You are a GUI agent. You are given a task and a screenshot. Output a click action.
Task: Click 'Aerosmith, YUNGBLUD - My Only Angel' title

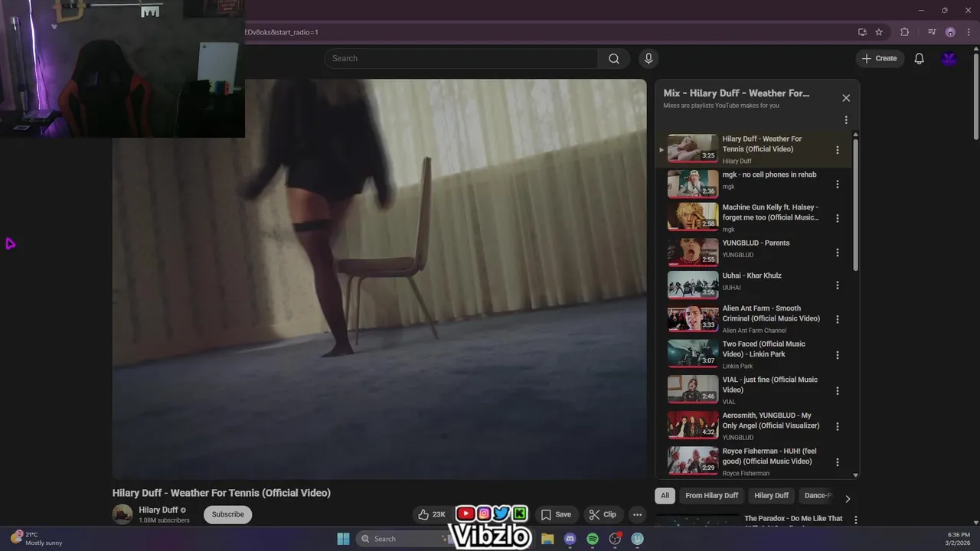tap(771, 421)
